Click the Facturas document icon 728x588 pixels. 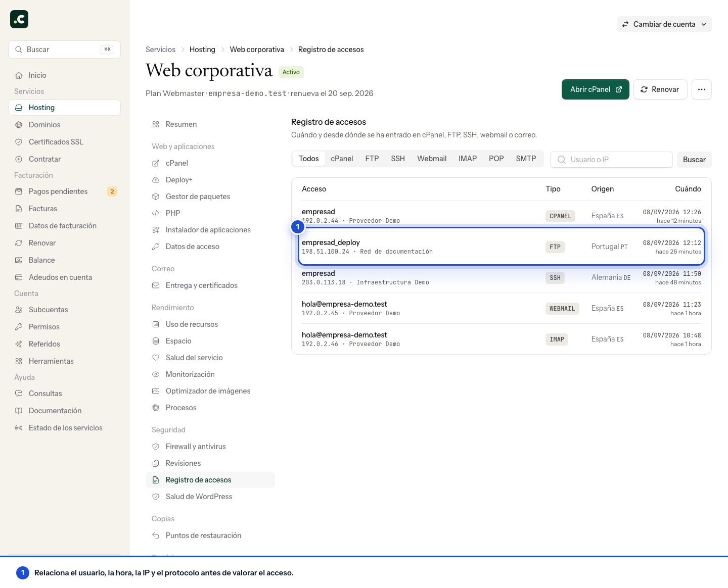point(19,209)
